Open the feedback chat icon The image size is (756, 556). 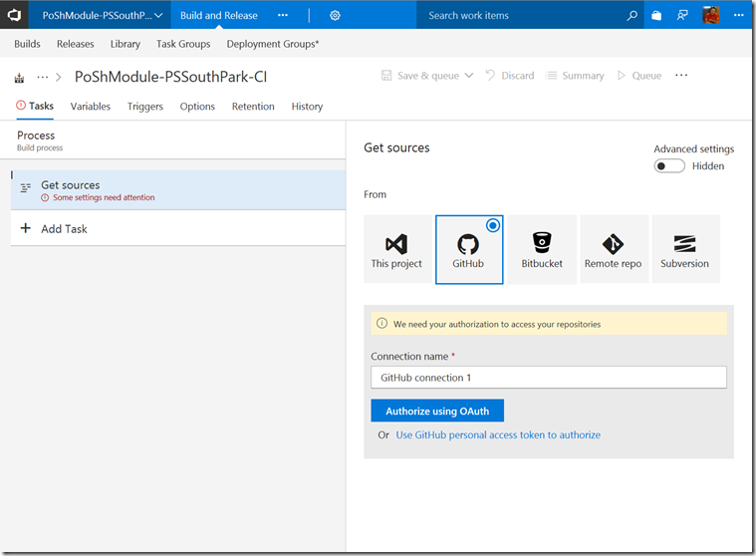pos(682,15)
